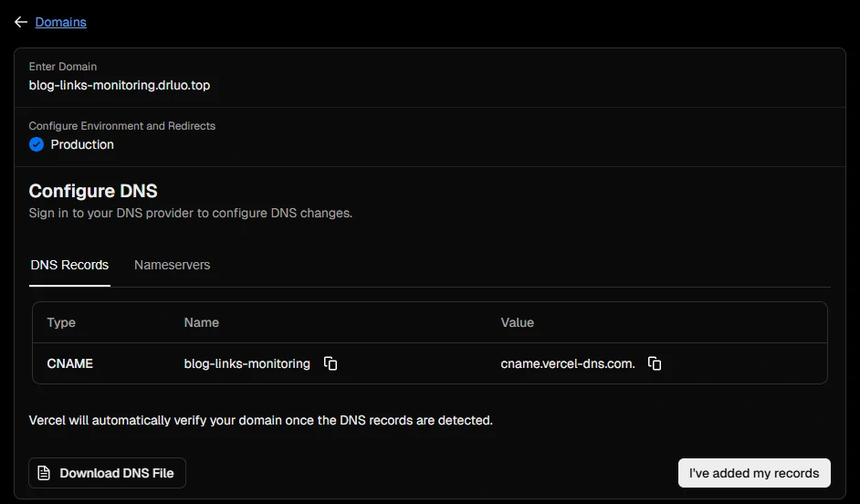Select the CNAME record type cell
The height and width of the screenshot is (504, 860).
click(x=70, y=363)
